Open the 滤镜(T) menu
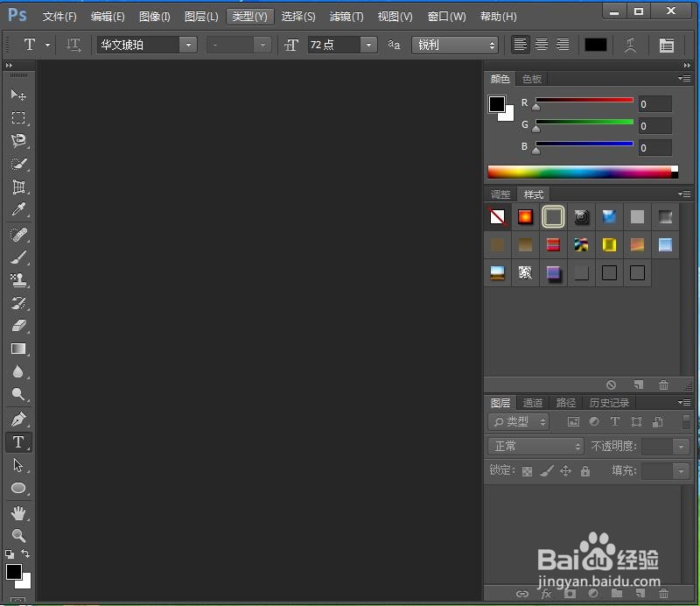The height and width of the screenshot is (606, 700). [346, 17]
